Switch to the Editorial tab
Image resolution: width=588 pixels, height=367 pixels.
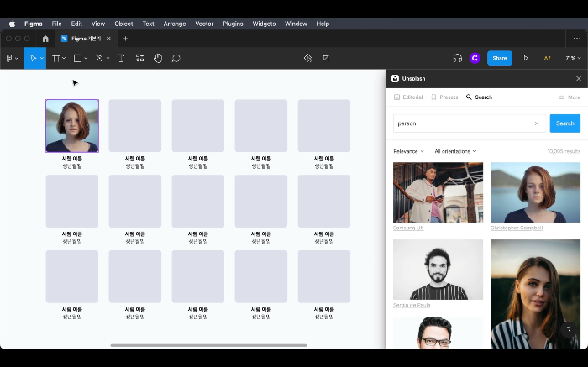point(408,97)
